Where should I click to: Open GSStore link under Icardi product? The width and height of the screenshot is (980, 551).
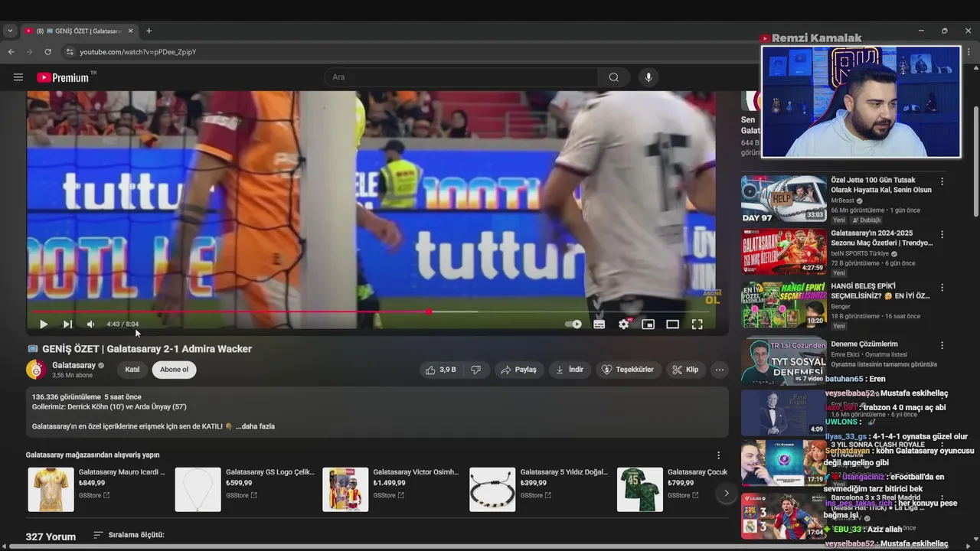[94, 495]
